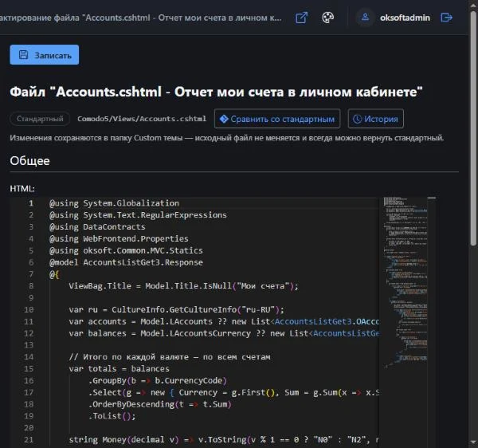
Task: Click the ".OrderByDescending(t => t.Sum)" line
Action: point(160,405)
